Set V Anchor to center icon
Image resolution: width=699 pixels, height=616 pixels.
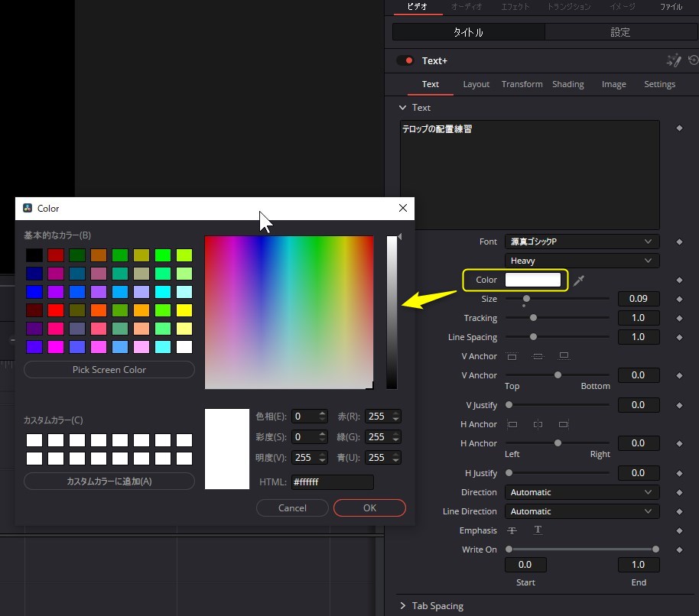(x=538, y=356)
